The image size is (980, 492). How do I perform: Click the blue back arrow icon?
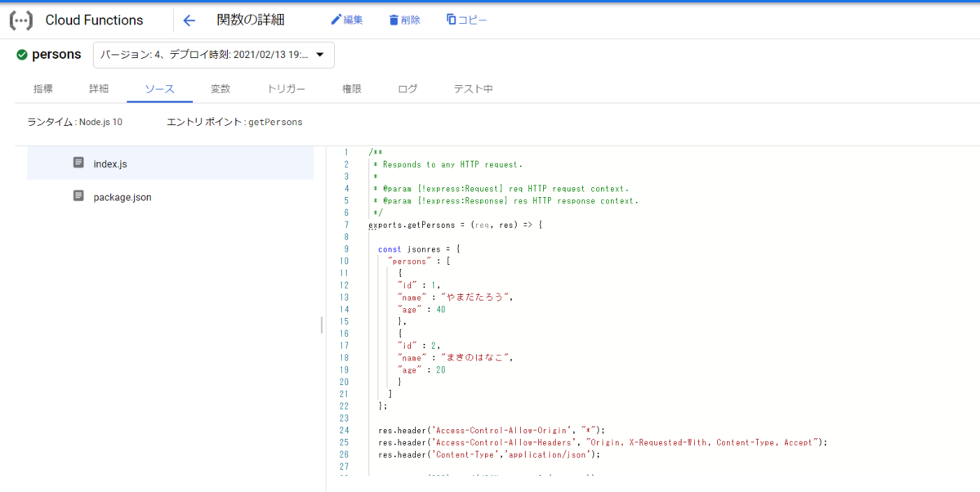pyautogui.click(x=189, y=20)
